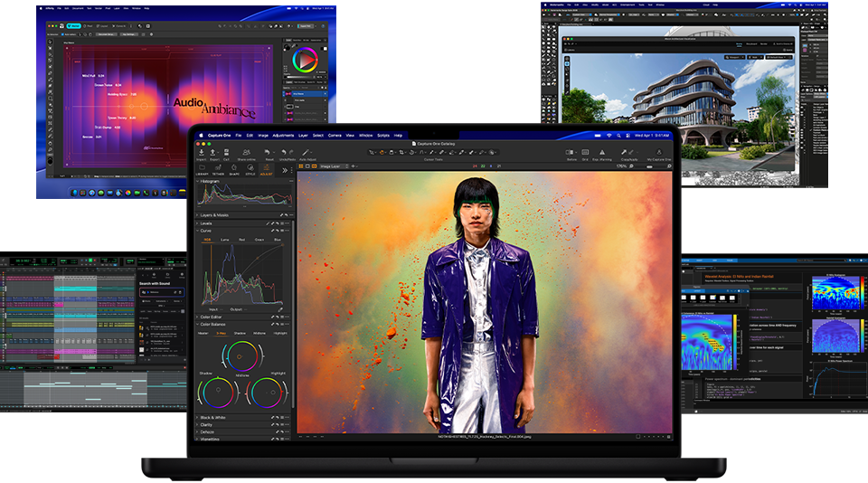The width and height of the screenshot is (868, 483).
Task: Expand the Layers & Masks panel
Action: point(198,215)
